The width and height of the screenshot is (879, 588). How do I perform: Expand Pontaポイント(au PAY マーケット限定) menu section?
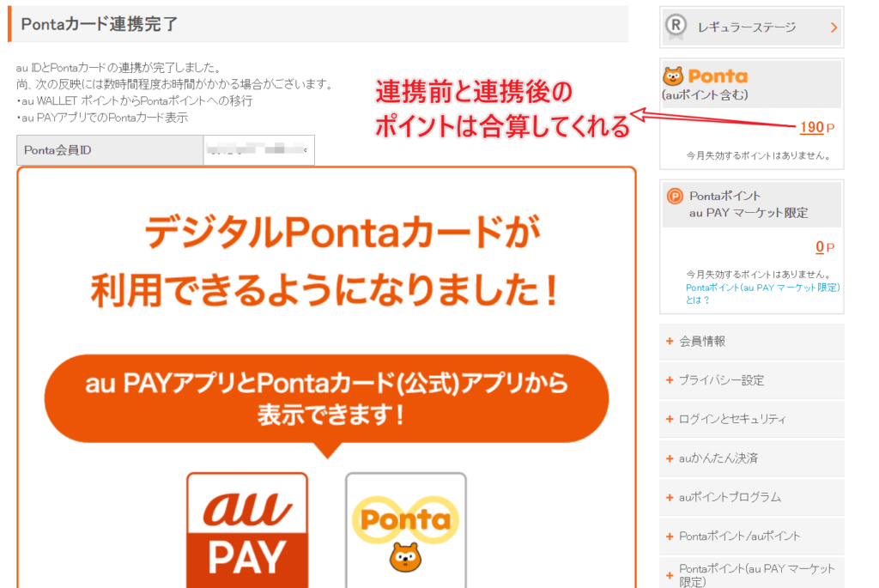751,574
